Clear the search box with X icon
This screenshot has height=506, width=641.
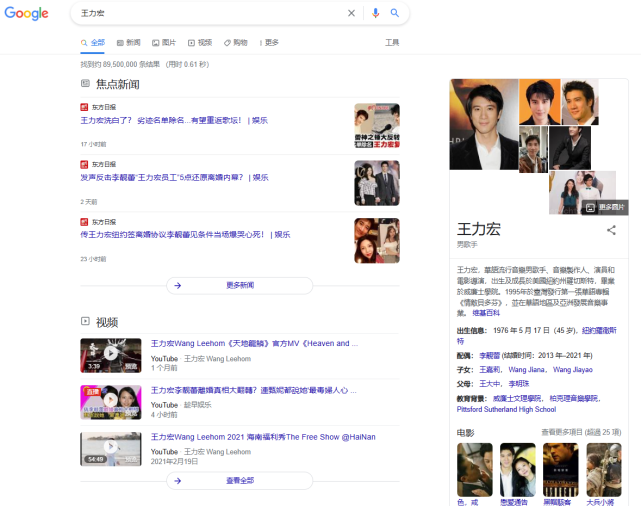tap(351, 13)
